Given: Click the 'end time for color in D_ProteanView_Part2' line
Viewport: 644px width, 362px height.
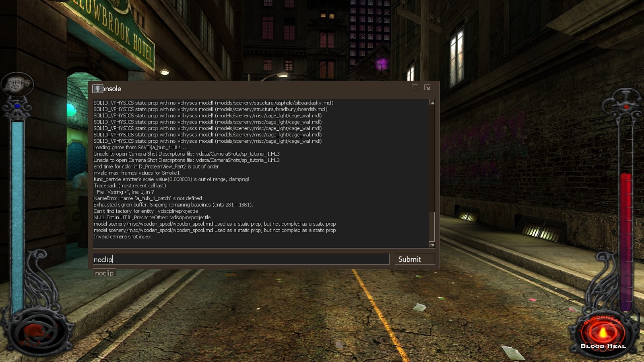Looking at the screenshot, I should tap(156, 167).
